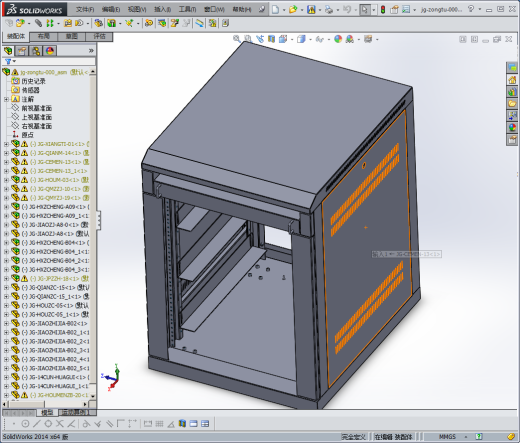Click the filter funnel icon in tree
Screen dimensions: 520x443
[8, 61]
